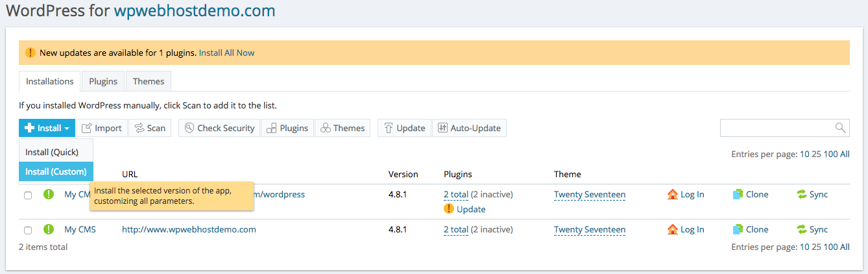Click the Import toolbar button
The width and height of the screenshot is (868, 274).
[x=102, y=128]
